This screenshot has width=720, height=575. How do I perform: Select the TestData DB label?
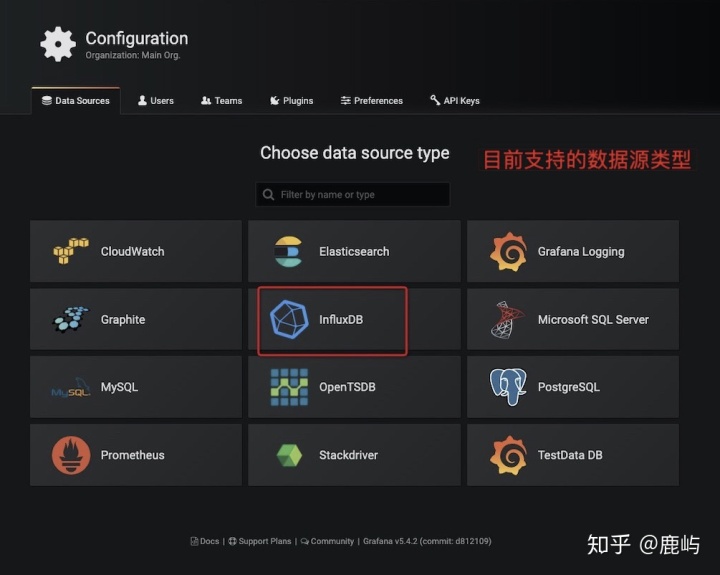570,455
